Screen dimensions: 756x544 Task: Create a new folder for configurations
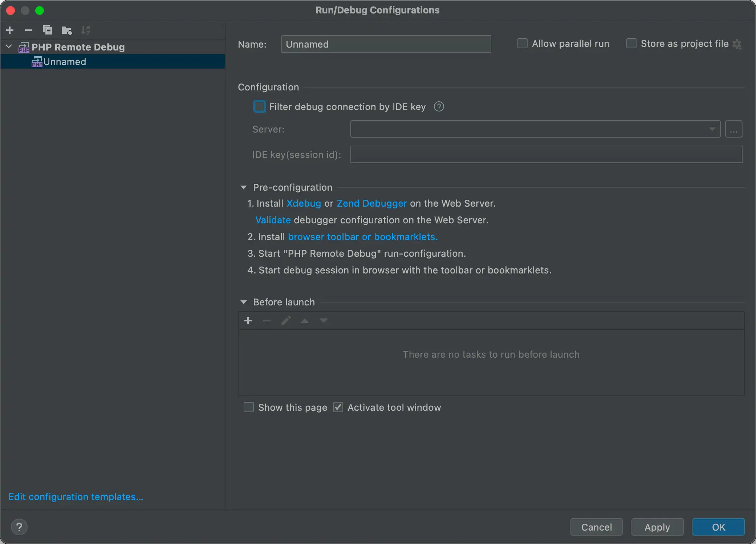pos(67,30)
